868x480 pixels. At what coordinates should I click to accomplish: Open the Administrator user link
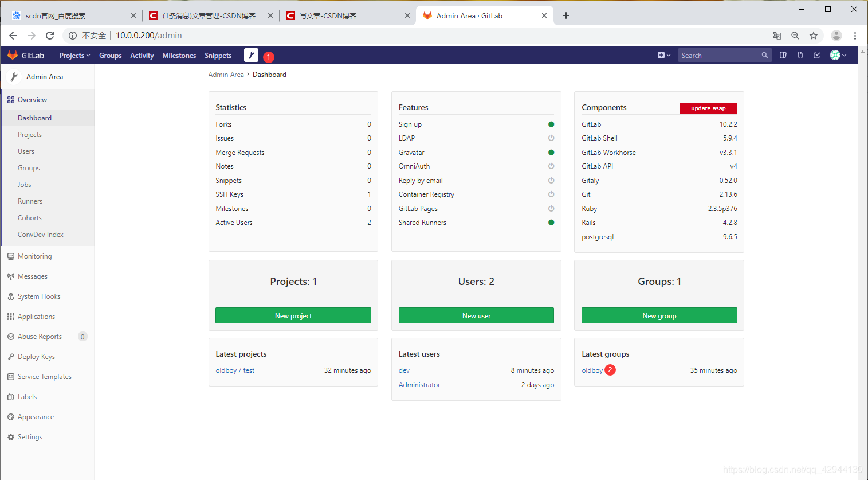(x=419, y=385)
